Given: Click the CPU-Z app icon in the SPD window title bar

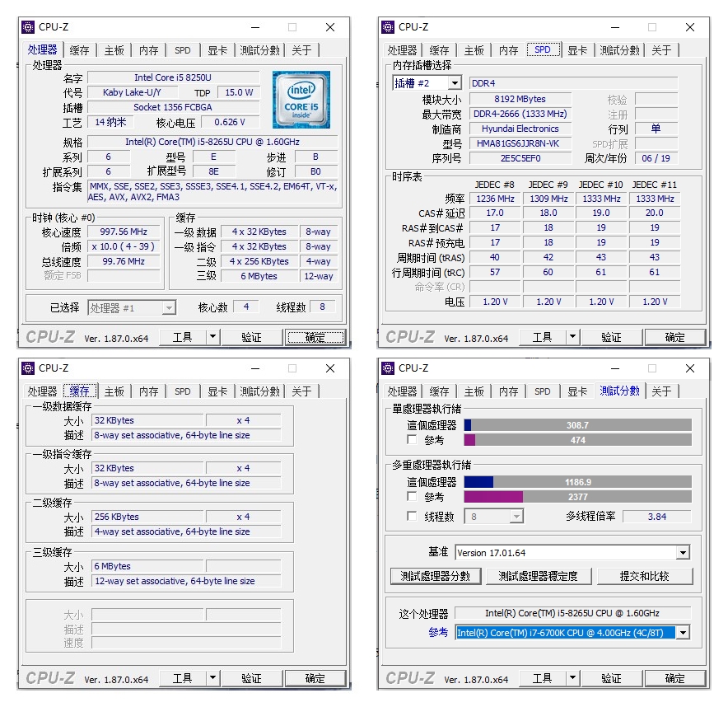Looking at the screenshot, I should coord(388,27).
